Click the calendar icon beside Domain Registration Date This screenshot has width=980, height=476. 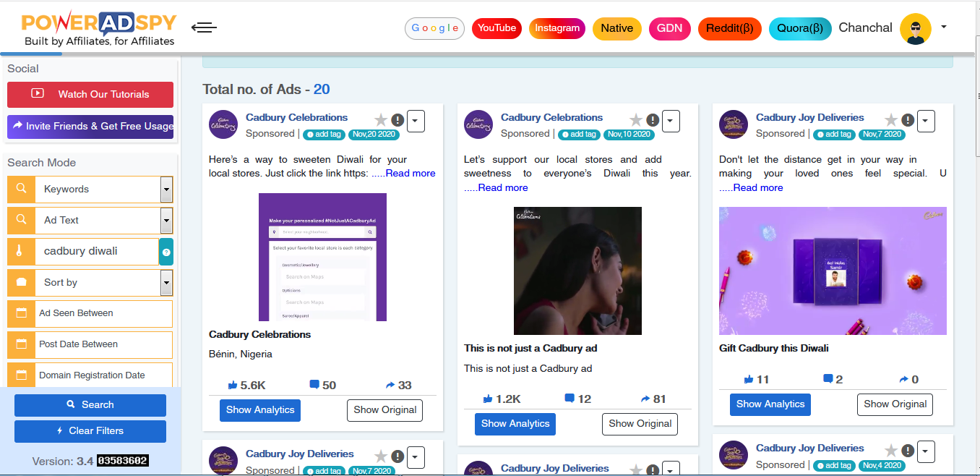point(21,375)
